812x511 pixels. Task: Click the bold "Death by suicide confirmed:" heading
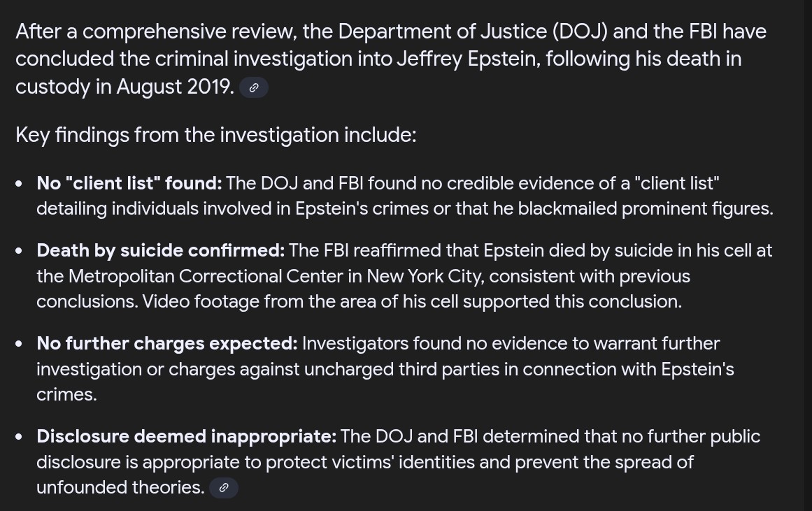[x=161, y=250]
